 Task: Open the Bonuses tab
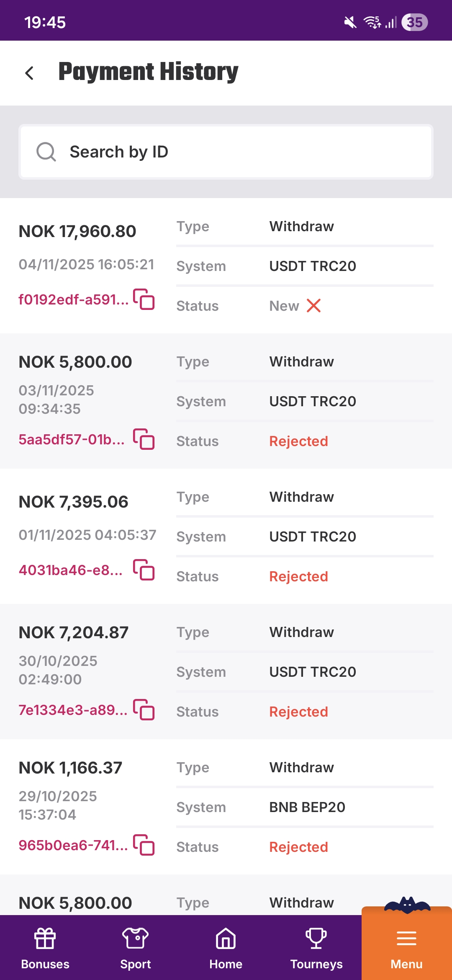point(45,947)
